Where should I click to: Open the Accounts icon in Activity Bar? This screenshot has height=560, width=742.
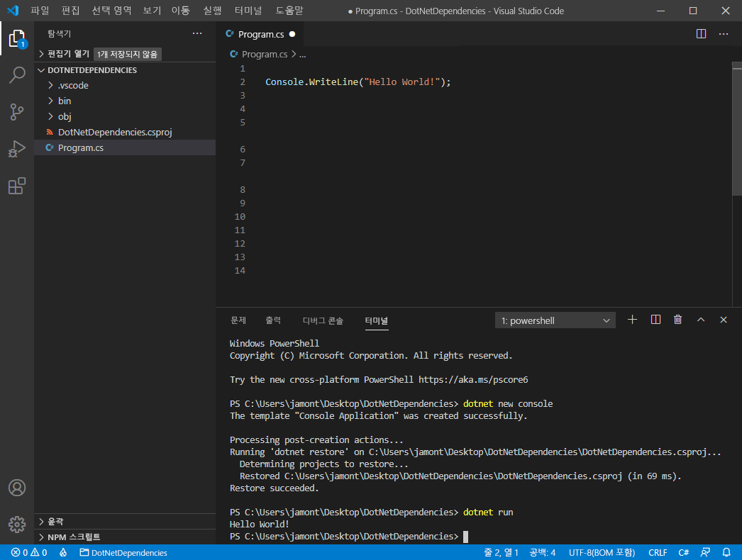click(x=17, y=488)
